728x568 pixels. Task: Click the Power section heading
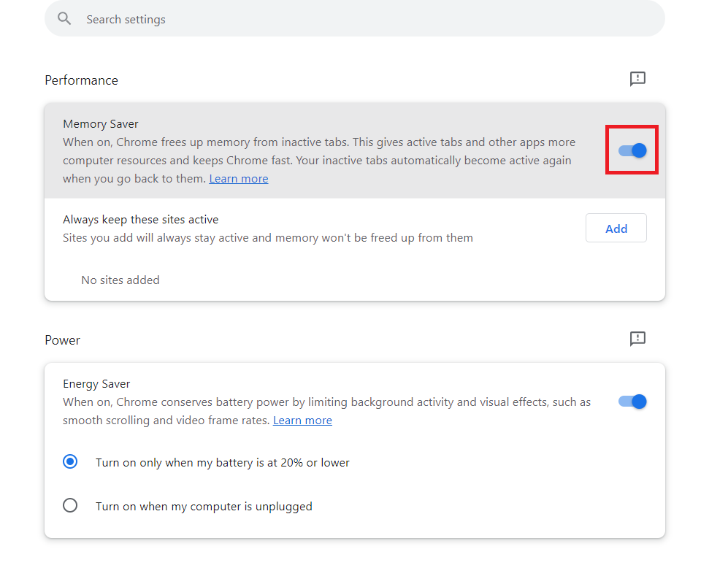click(x=62, y=340)
